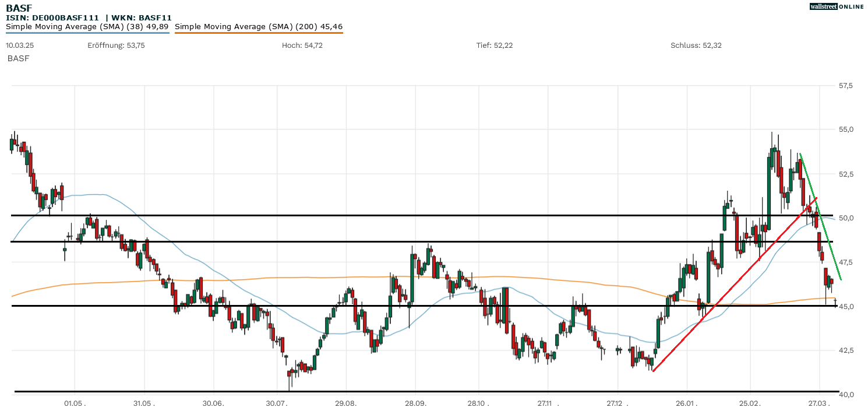Click the Tief 52,22 value
This screenshot has height=407, width=868.
pos(494,45)
